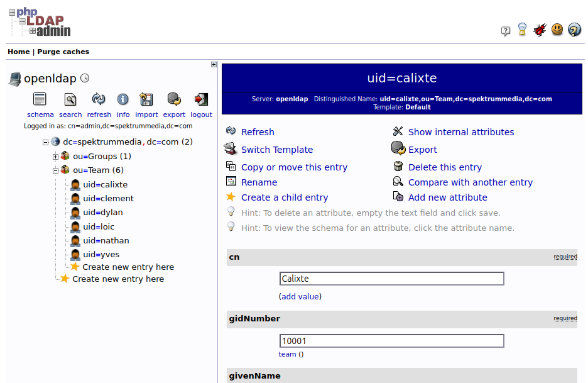The height and width of the screenshot is (383, 588).
Task: Open the Home menu item
Action: tap(18, 52)
